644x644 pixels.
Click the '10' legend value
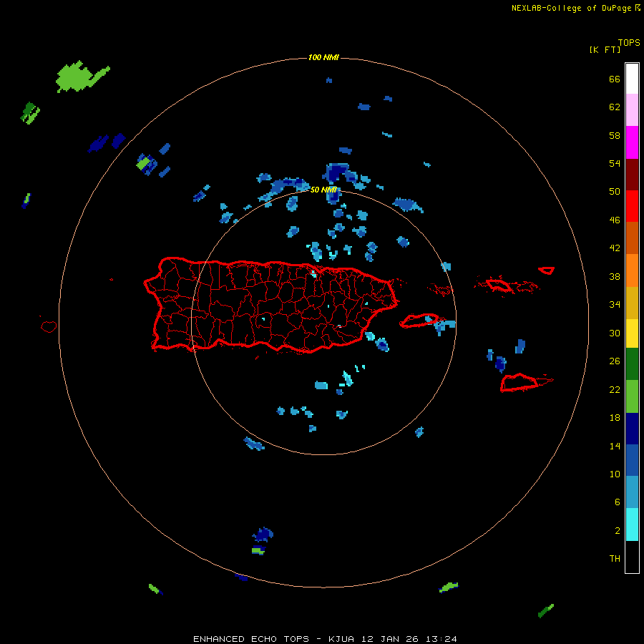615,474
